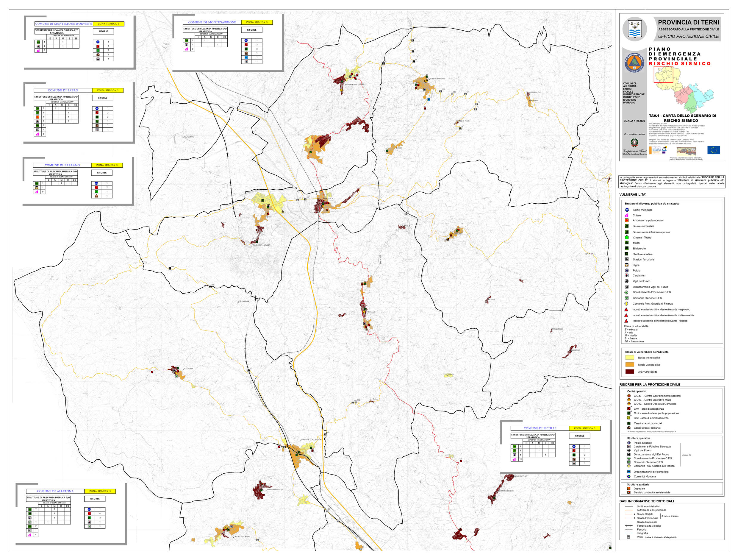The image size is (738, 560).
Task: Click the Ospedale legend icon
Action: [x=629, y=489]
